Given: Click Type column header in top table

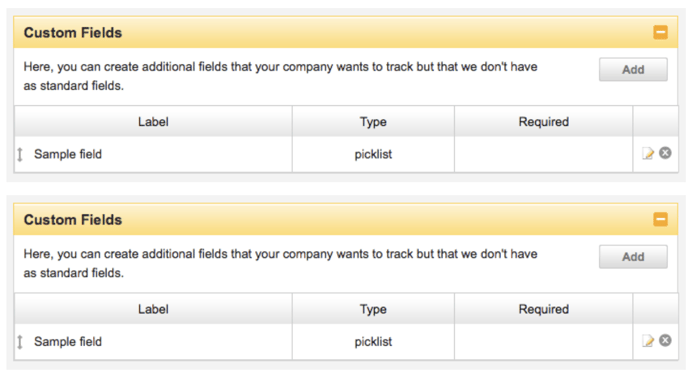Looking at the screenshot, I should pyautogui.click(x=373, y=122).
